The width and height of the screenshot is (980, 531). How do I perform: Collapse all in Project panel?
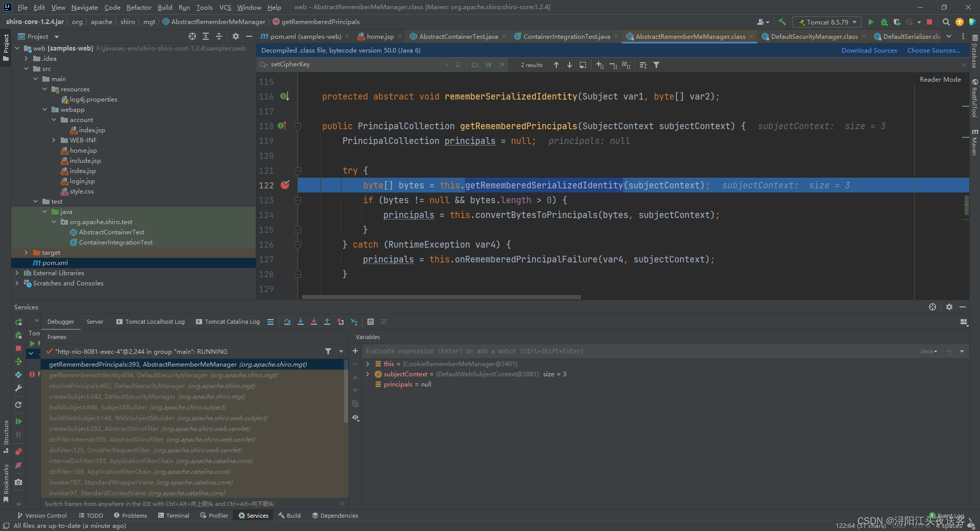(219, 36)
